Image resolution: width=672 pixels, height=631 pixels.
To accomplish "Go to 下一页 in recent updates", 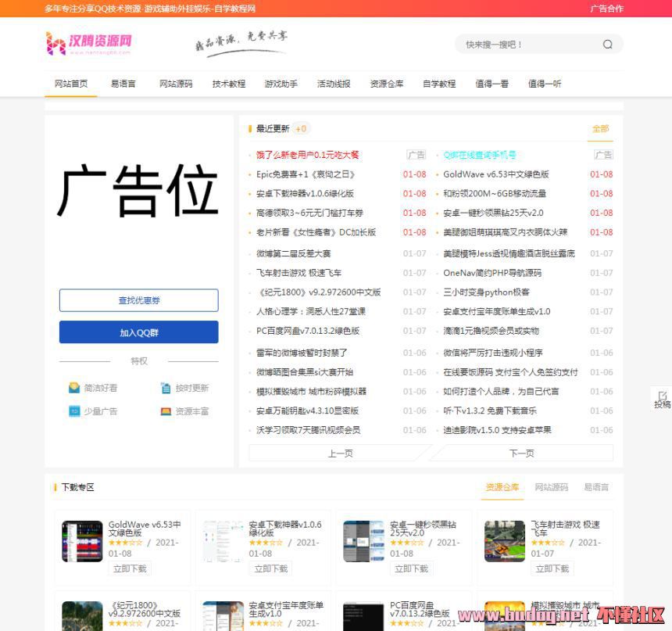I will click(x=522, y=453).
